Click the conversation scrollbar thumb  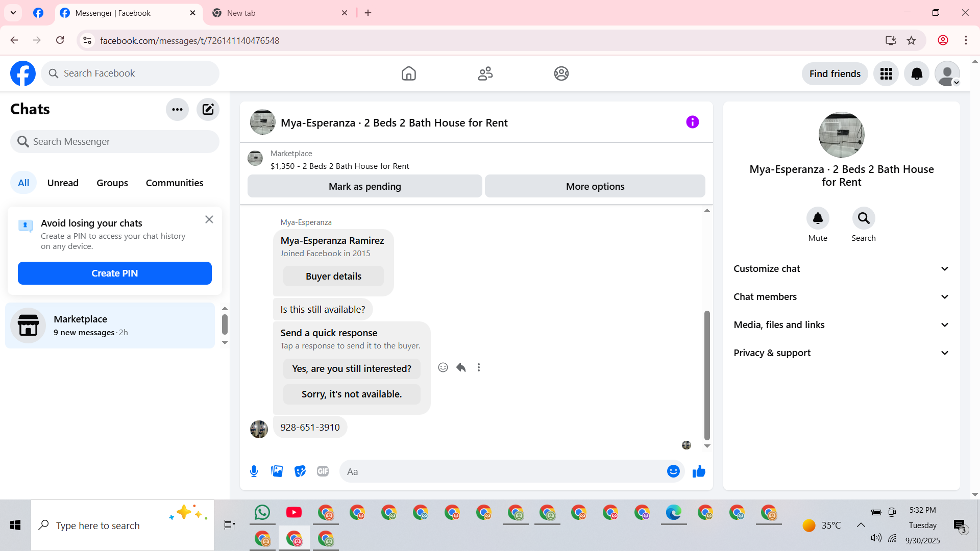(x=707, y=375)
